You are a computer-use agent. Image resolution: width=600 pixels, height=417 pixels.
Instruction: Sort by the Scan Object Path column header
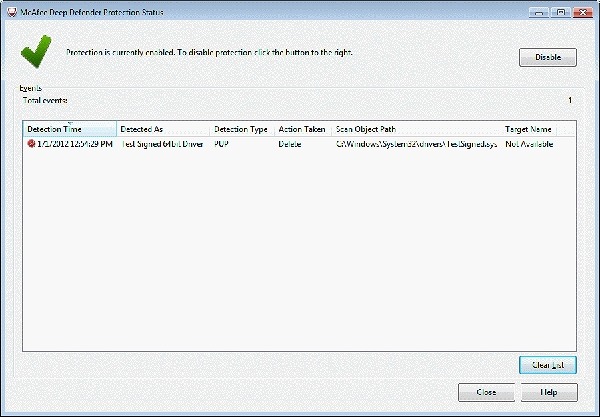point(416,129)
